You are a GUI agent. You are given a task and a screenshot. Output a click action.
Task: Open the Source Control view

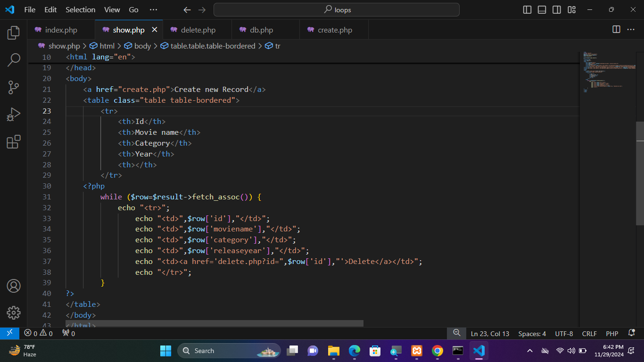(x=14, y=87)
